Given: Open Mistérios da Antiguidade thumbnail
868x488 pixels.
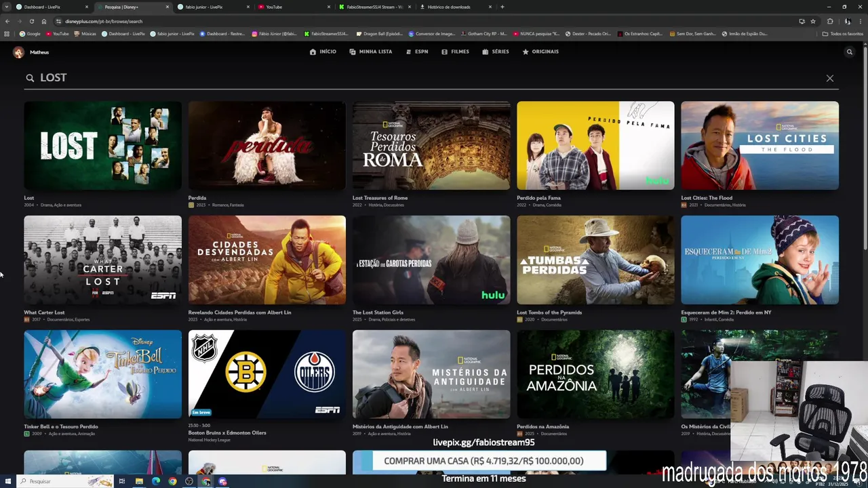Looking at the screenshot, I should [431, 374].
